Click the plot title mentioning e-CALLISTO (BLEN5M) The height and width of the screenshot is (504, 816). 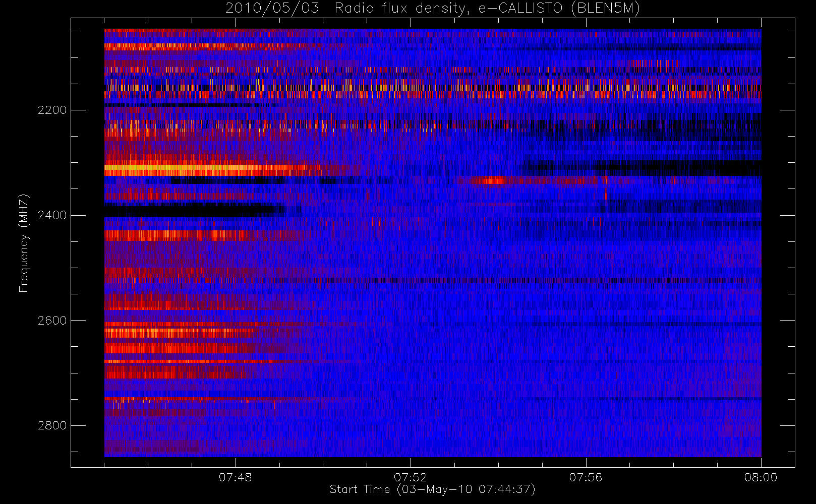tap(433, 8)
